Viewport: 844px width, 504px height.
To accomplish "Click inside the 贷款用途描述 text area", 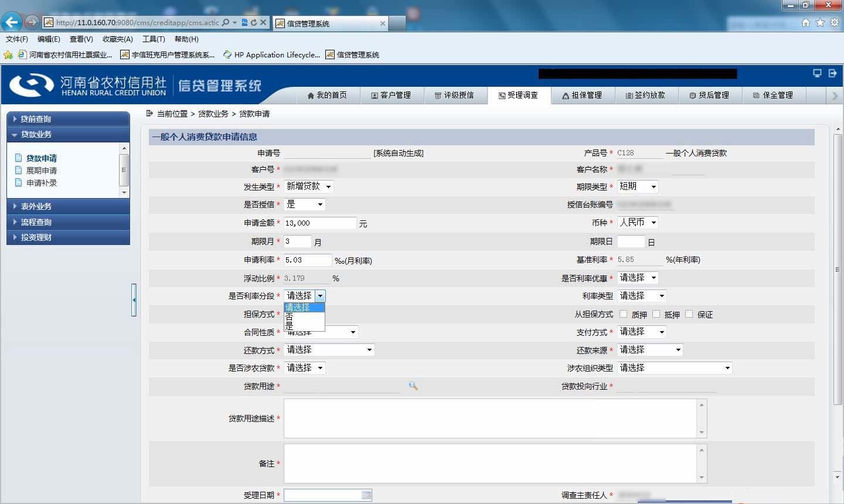I will [495, 418].
